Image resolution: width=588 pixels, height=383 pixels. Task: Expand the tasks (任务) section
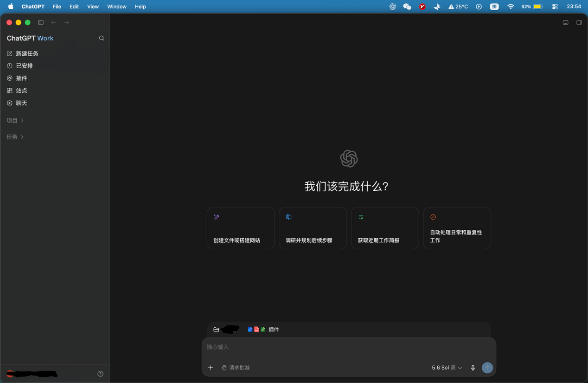click(x=15, y=137)
